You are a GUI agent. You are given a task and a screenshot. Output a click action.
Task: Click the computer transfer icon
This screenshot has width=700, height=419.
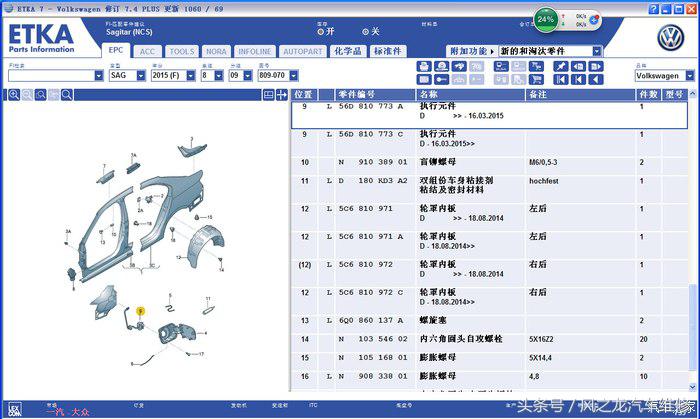pos(501,66)
